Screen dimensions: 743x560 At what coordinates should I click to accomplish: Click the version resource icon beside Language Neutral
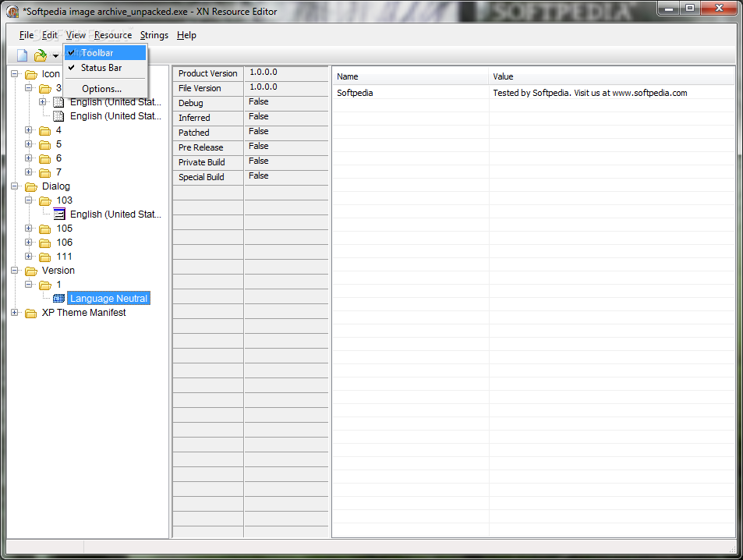[58, 298]
